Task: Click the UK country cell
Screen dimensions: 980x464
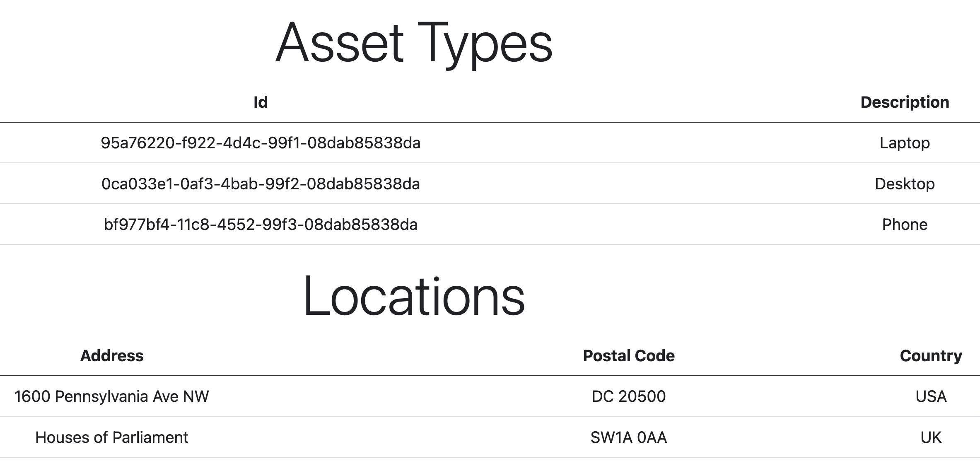Action: click(931, 437)
